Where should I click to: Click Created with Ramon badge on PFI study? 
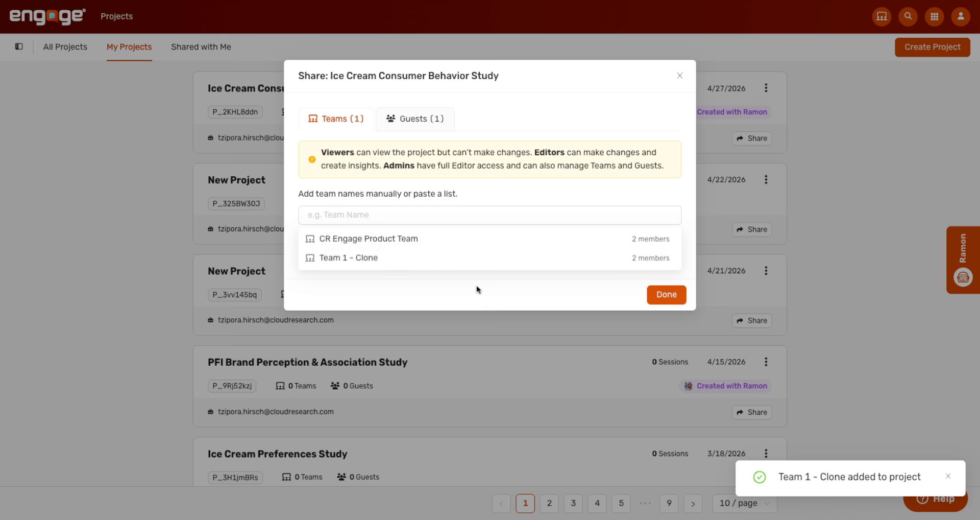point(725,386)
